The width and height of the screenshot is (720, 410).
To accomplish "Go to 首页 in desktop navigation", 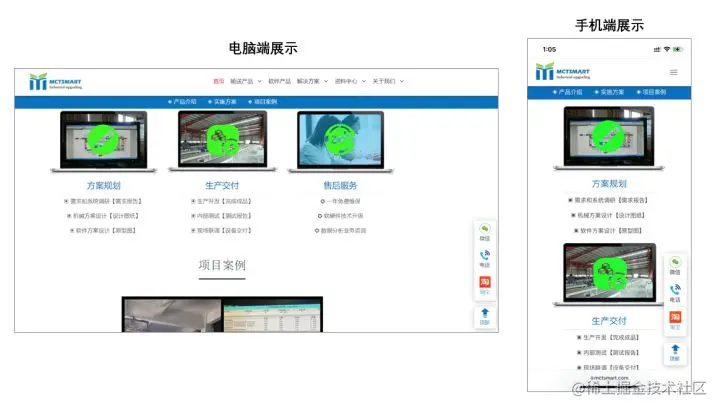I will point(219,81).
